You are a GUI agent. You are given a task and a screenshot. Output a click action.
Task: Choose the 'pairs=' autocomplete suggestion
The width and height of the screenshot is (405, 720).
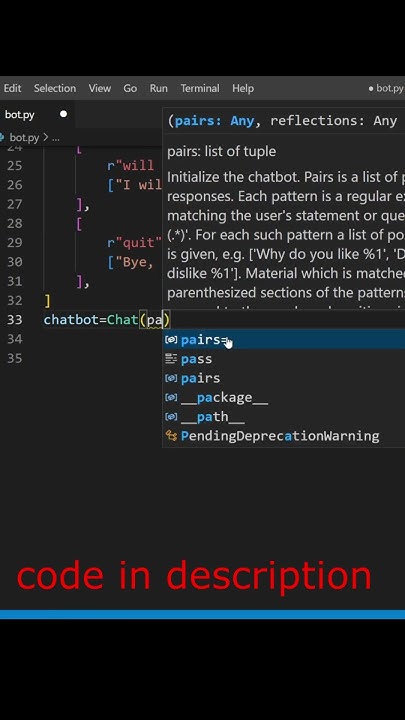tap(284, 340)
